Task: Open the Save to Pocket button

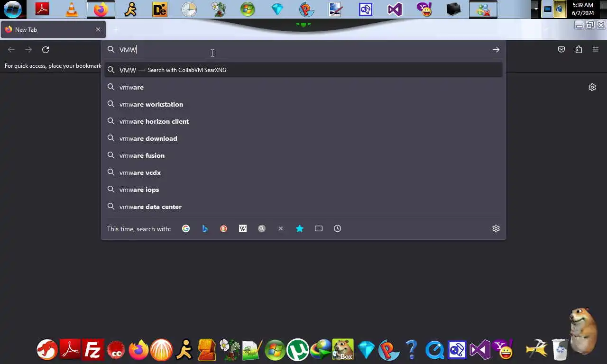Action: tap(561, 49)
